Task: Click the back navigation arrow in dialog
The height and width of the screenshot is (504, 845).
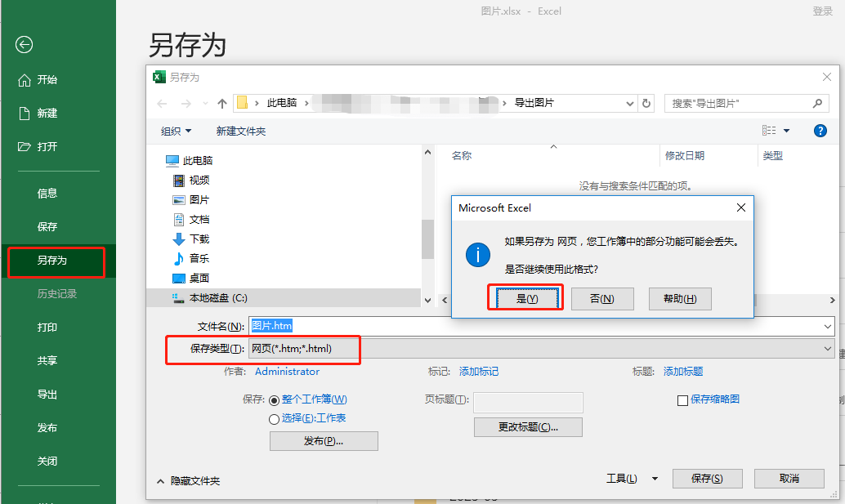Action: click(162, 104)
